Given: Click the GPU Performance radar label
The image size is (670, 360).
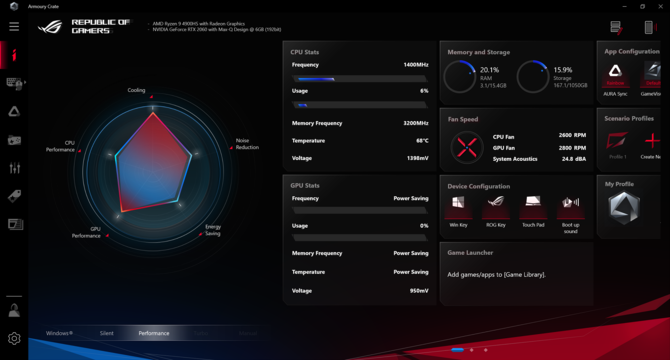Looking at the screenshot, I should coord(86,232).
